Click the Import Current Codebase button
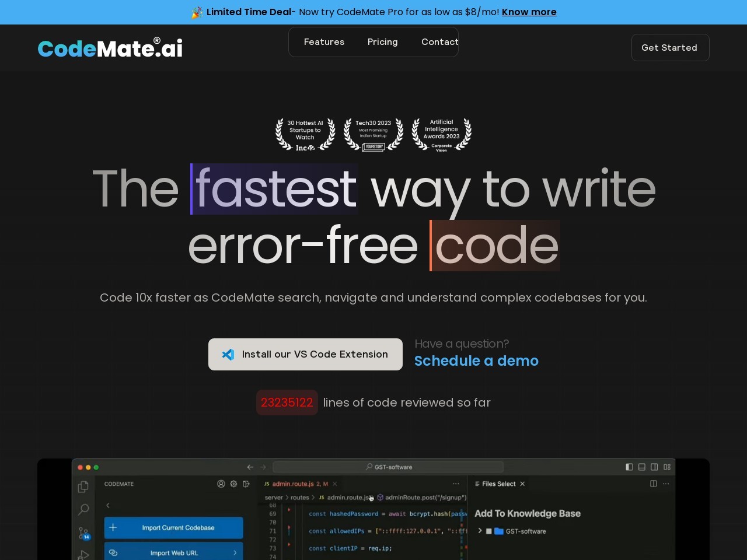The height and width of the screenshot is (560, 747). click(x=174, y=527)
